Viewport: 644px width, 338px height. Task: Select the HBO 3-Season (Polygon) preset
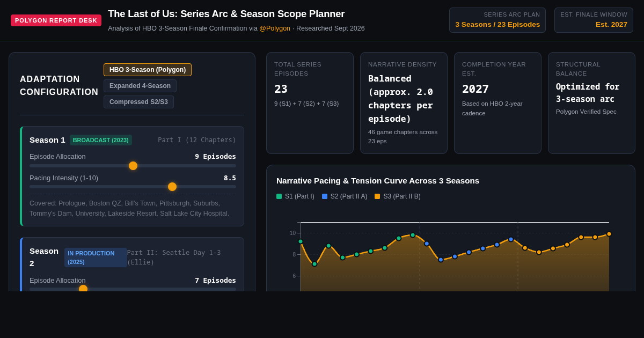click(148, 70)
